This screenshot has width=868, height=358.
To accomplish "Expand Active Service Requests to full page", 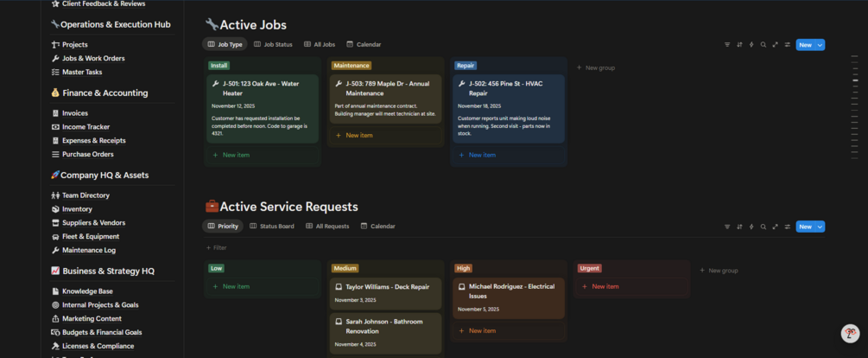I will 775,227.
